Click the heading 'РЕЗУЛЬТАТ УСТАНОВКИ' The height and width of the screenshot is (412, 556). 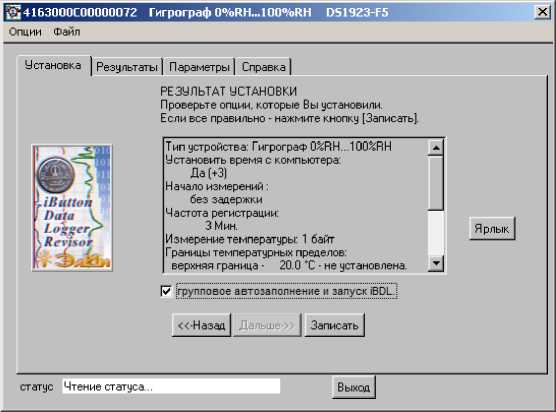point(229,91)
